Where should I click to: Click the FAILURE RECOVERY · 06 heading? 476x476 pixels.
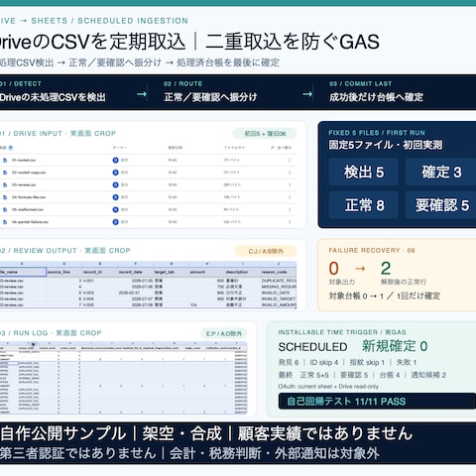[x=372, y=250]
